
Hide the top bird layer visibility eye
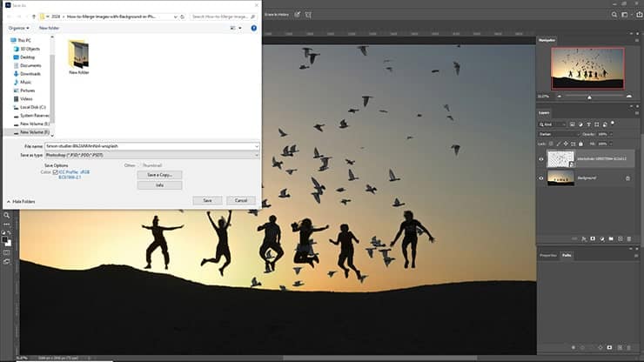542,158
